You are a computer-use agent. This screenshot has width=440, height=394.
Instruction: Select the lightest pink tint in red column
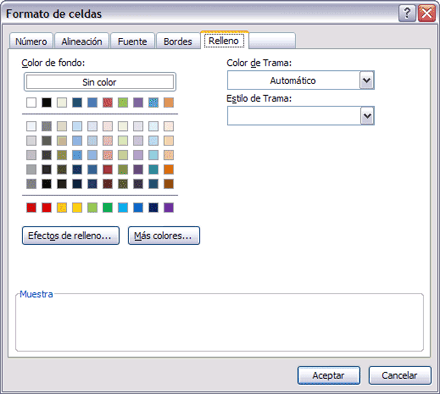(108, 126)
